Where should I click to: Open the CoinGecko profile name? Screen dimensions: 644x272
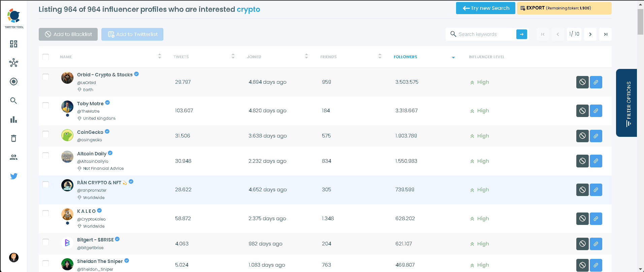click(90, 132)
